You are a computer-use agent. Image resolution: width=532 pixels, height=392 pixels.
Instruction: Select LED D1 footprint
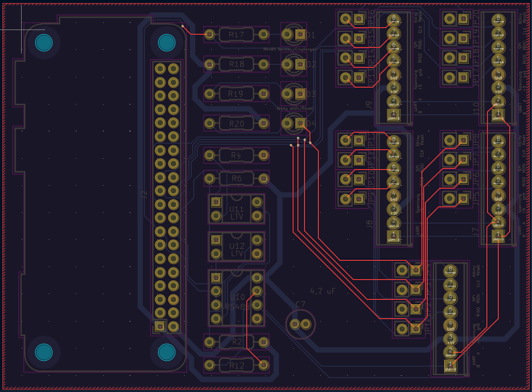(294, 35)
